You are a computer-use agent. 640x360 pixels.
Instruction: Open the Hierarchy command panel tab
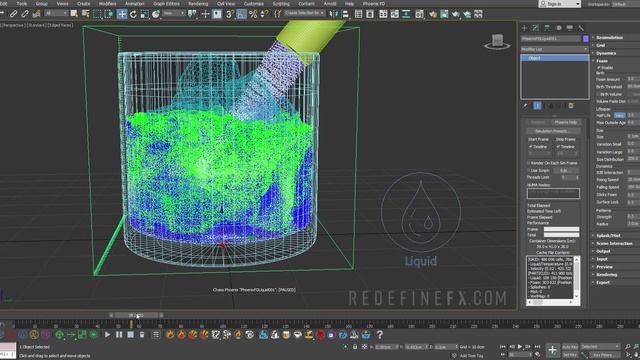tap(547, 28)
